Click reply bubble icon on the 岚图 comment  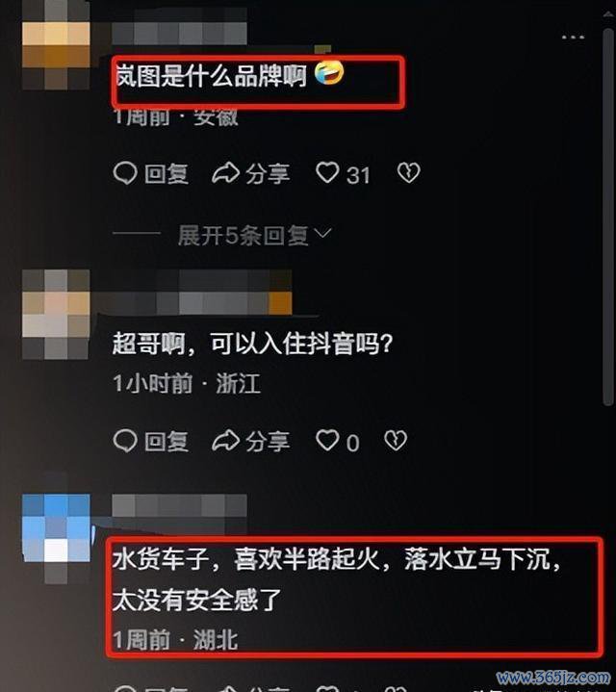[125, 173]
